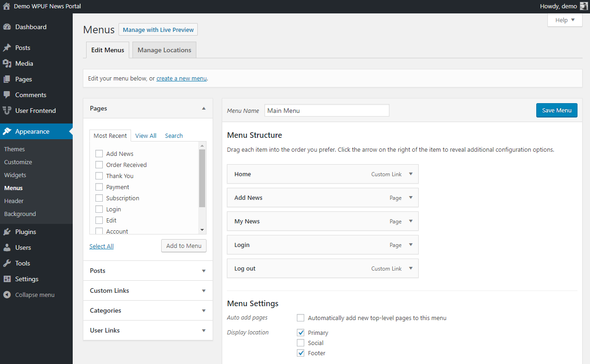
Task: Collapse the Pages panel arrow
Action: point(204,108)
